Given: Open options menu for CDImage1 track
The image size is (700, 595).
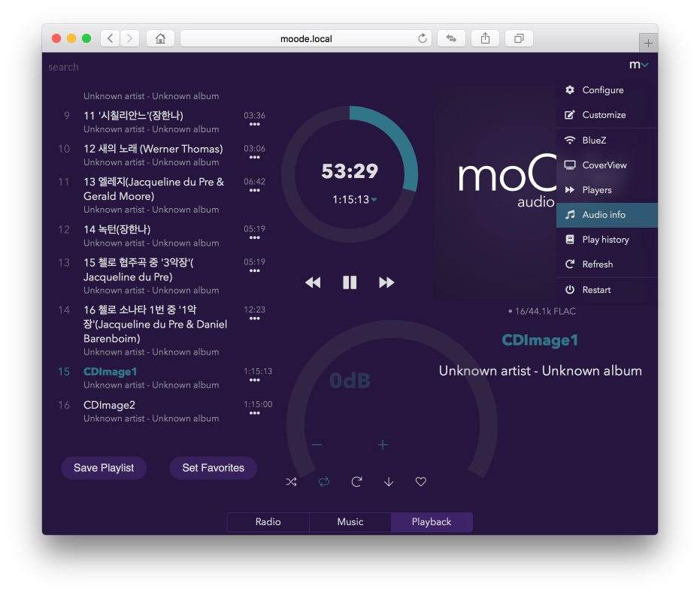Looking at the screenshot, I should click(254, 380).
